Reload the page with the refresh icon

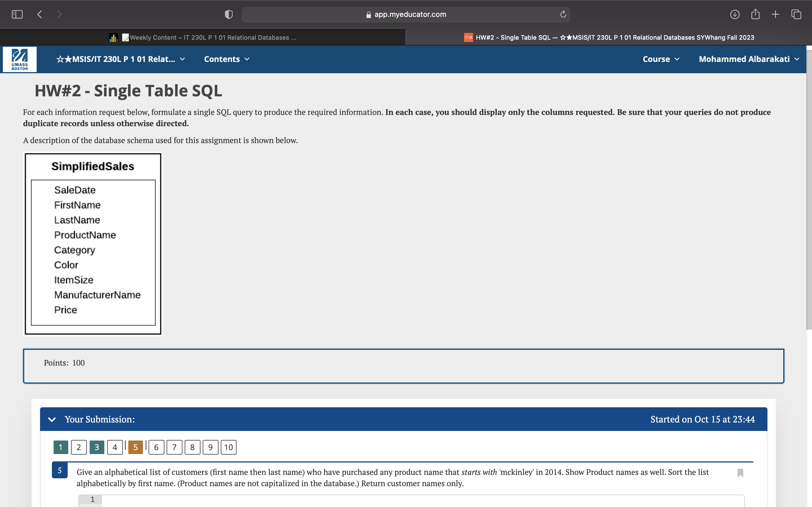point(563,14)
